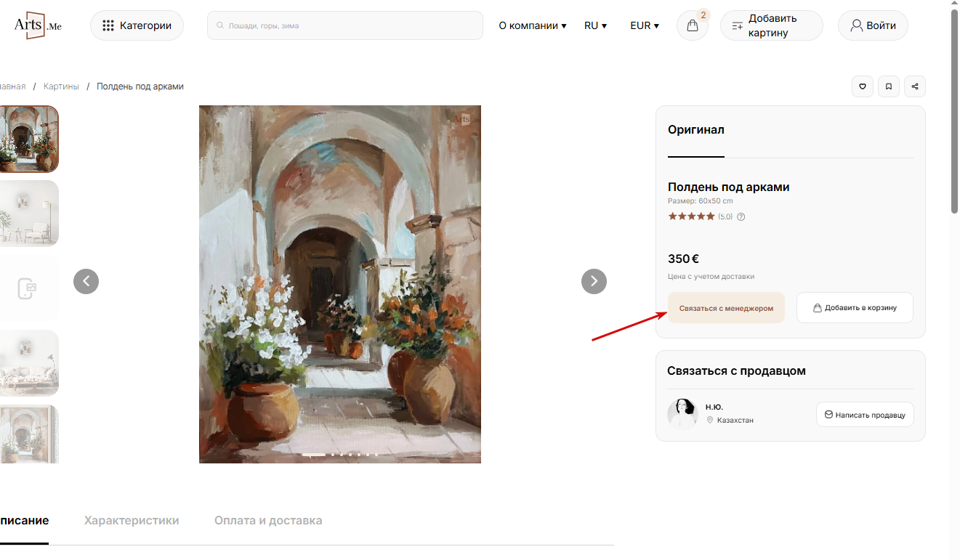
Task: Select the interior room second thumbnail
Action: [29, 214]
